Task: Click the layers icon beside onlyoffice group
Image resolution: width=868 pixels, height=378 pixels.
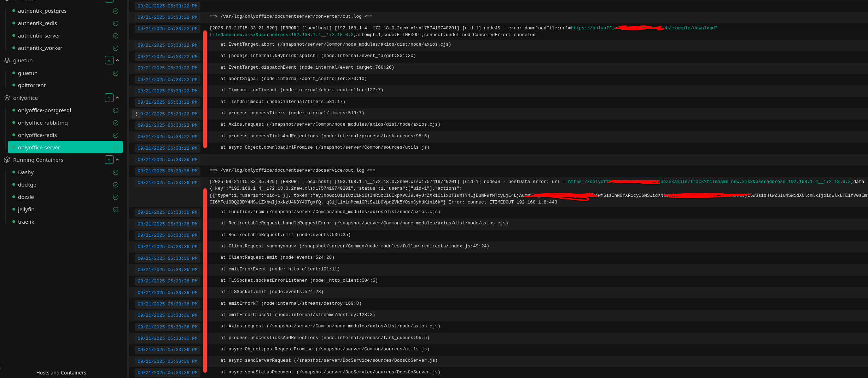Action: [x=7, y=98]
